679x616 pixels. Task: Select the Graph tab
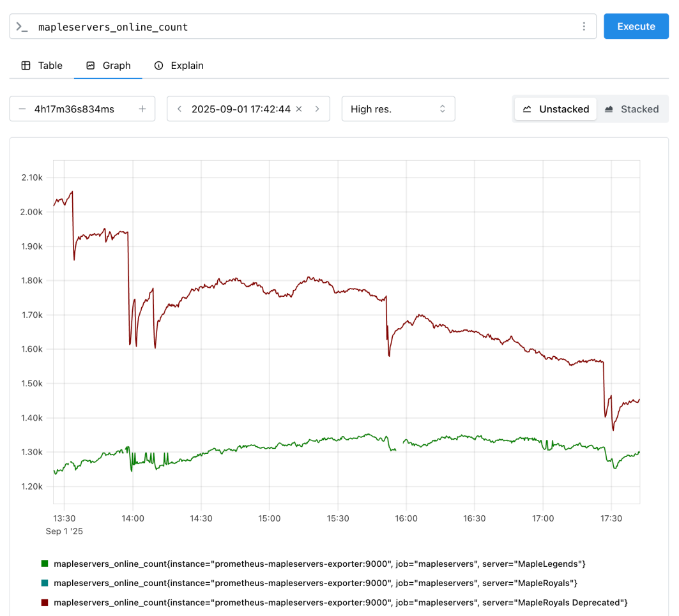tap(109, 66)
